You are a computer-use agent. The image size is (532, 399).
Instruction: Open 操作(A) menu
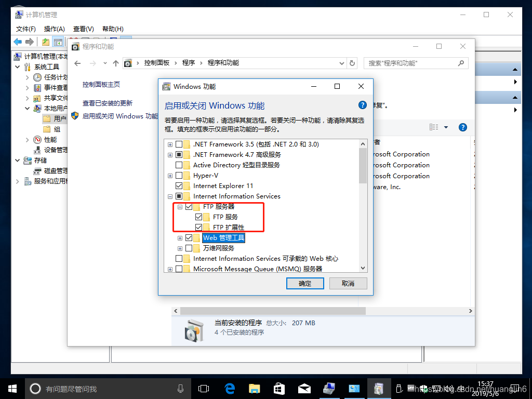pyautogui.click(x=54, y=29)
